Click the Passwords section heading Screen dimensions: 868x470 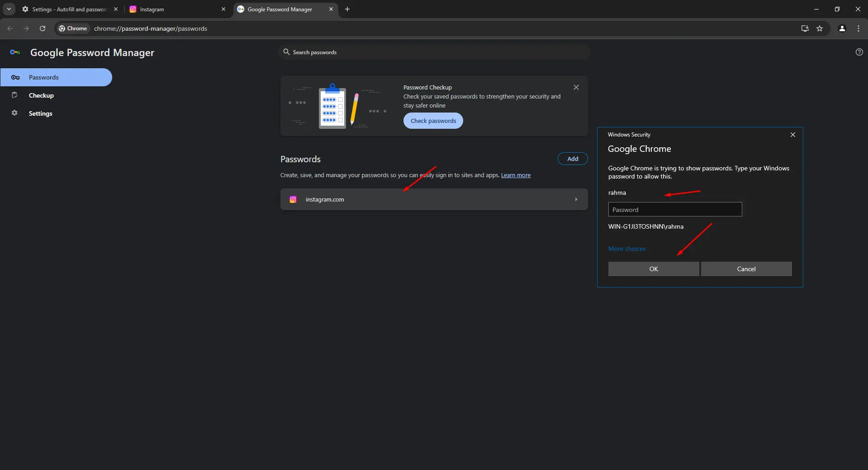300,159
